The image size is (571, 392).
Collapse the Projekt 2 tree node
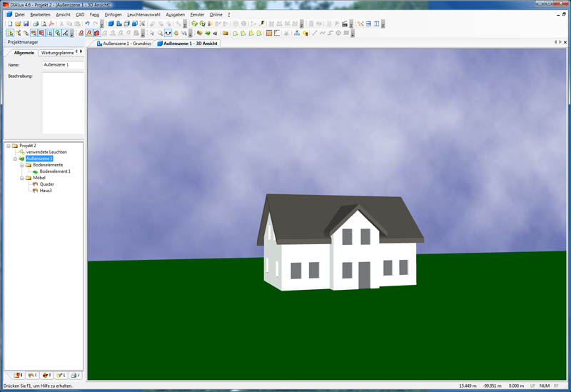pos(7,146)
